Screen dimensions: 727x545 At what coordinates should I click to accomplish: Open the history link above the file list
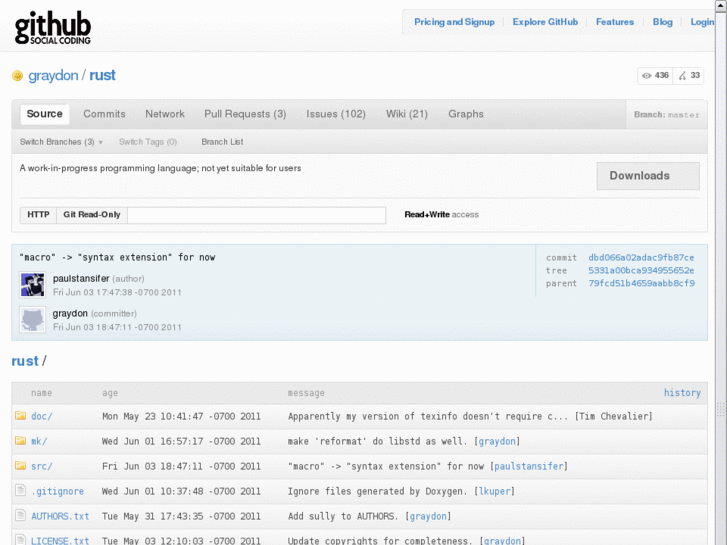coord(682,393)
